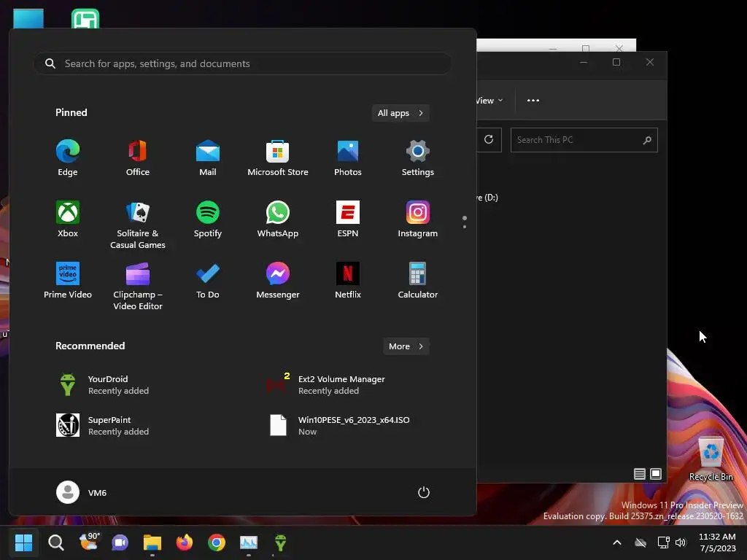
Task: Open Solitaire & Casual Games
Action: point(138,225)
